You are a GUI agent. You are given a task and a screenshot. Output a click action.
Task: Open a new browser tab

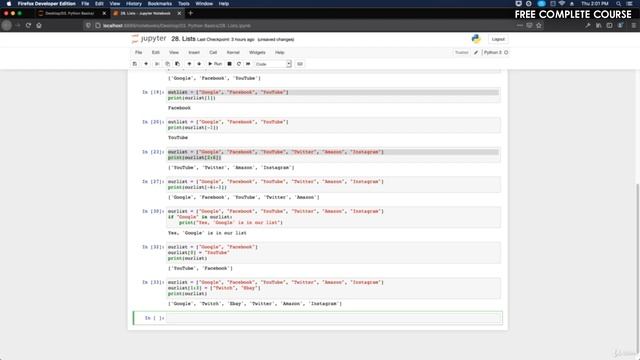191,13
